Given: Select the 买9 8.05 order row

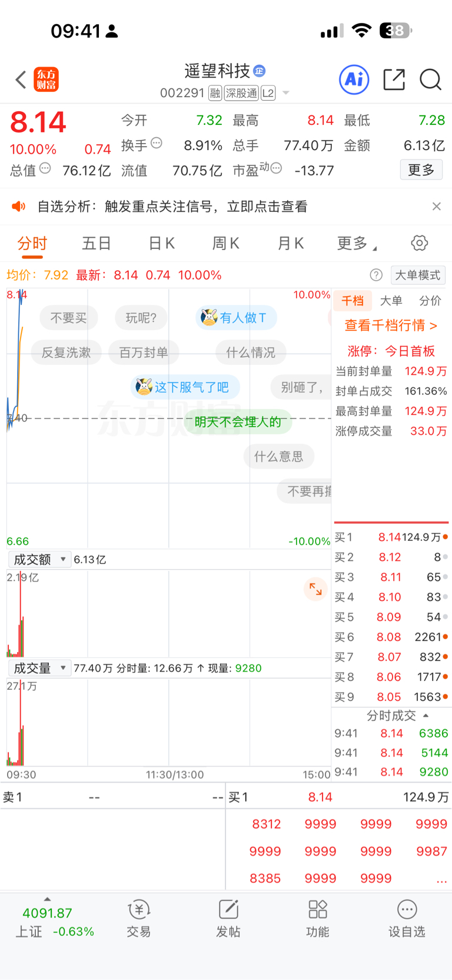Looking at the screenshot, I should (391, 697).
